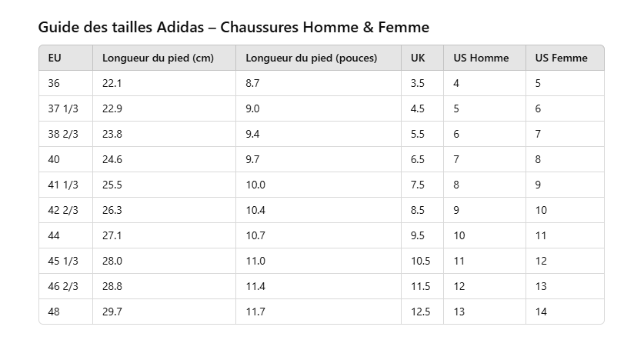Screen dimensions: 644x340
Task: Click the 11.7 inches foot length cell
Action: click(x=255, y=312)
